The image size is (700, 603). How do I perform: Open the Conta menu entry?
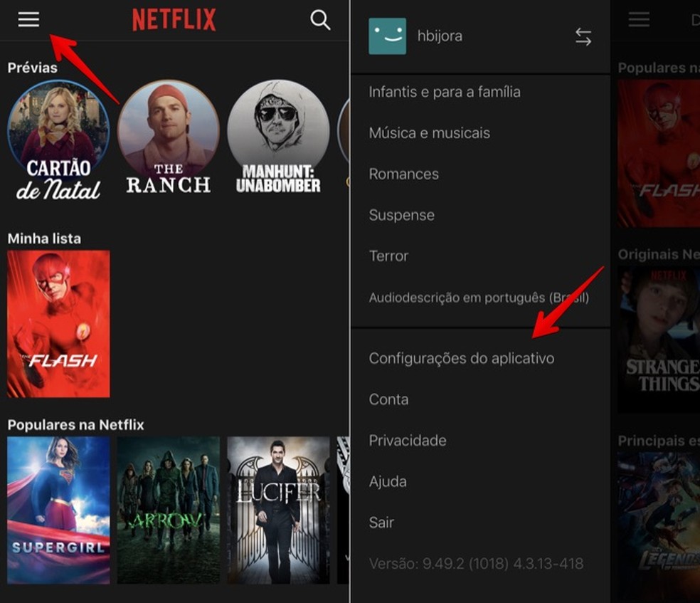point(388,399)
